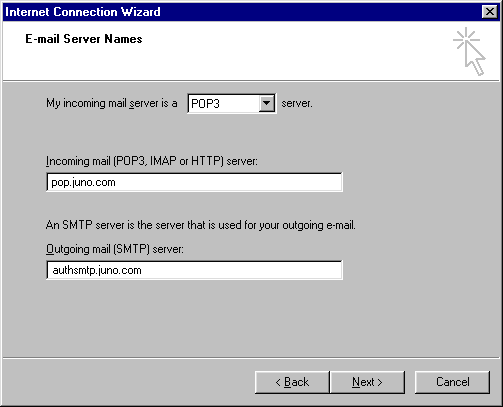This screenshot has width=503, height=407.
Task: Click the wizard sparkle cursor icon
Action: click(x=469, y=51)
